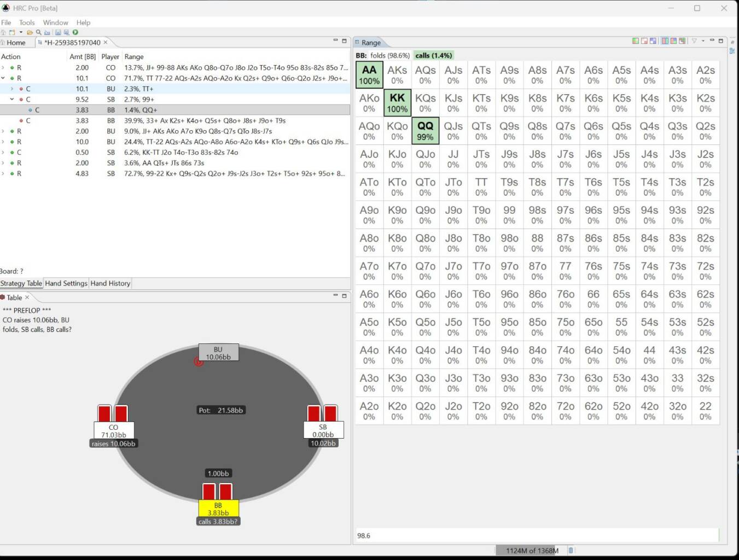Click the 98.6 progress bar at bottom
Image resolution: width=739 pixels, height=560 pixels.
pos(539,535)
